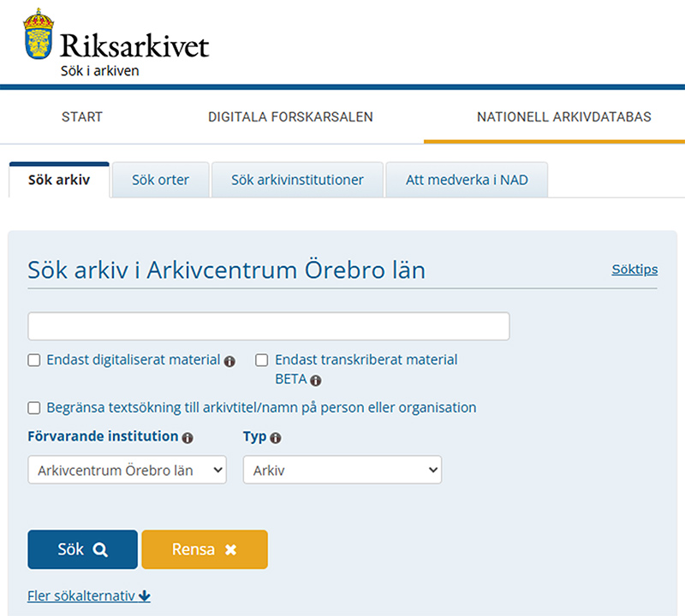
Task: Open Sök arkivinstitutioner tab
Action: [297, 180]
